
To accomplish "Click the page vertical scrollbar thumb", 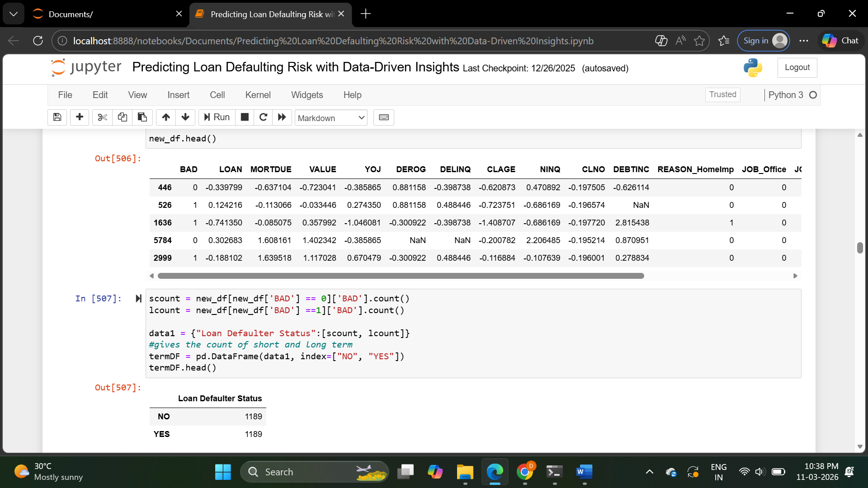I will (860, 248).
